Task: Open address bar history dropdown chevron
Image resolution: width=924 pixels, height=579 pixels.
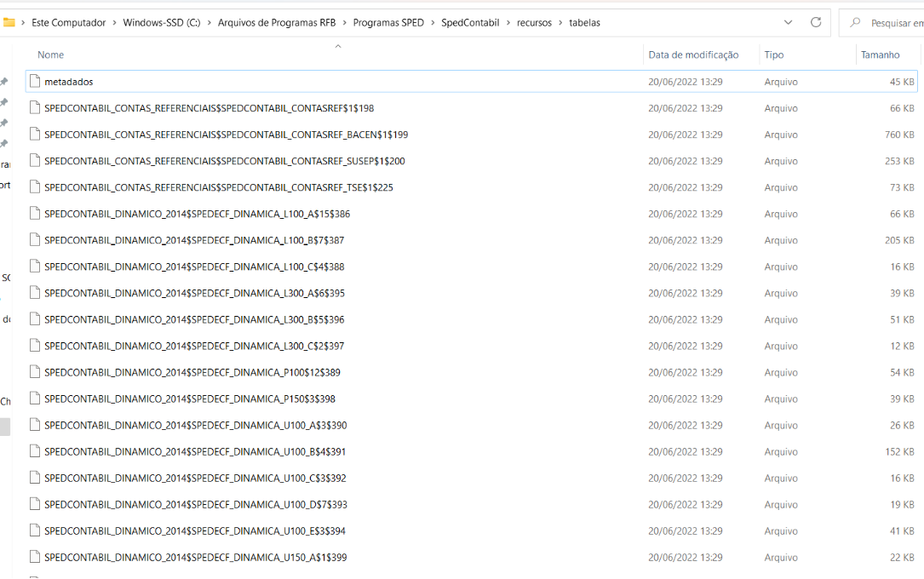Action: tap(788, 22)
